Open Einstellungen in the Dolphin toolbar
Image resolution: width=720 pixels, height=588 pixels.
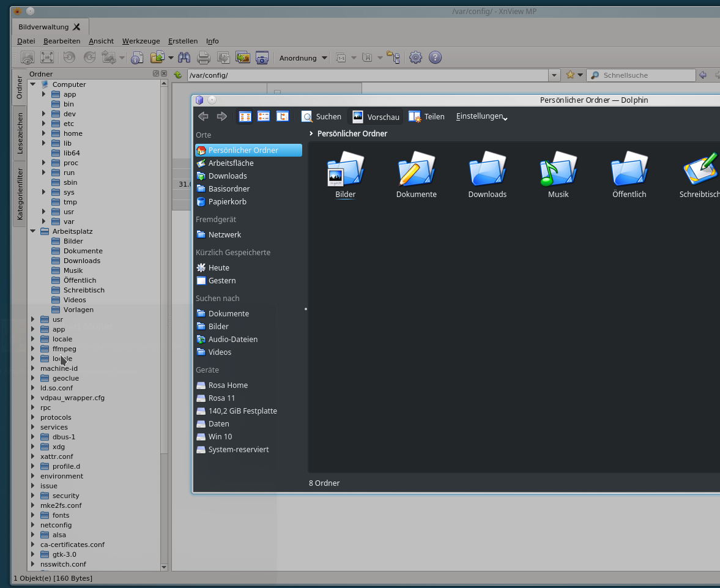click(481, 116)
